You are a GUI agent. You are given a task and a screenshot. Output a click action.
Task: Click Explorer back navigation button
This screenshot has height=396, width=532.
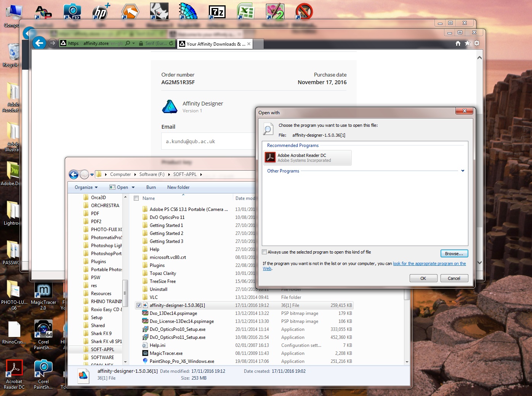(74, 174)
